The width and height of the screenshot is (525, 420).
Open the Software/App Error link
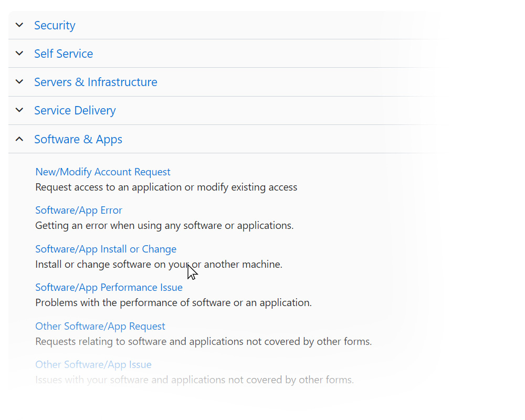click(x=79, y=210)
